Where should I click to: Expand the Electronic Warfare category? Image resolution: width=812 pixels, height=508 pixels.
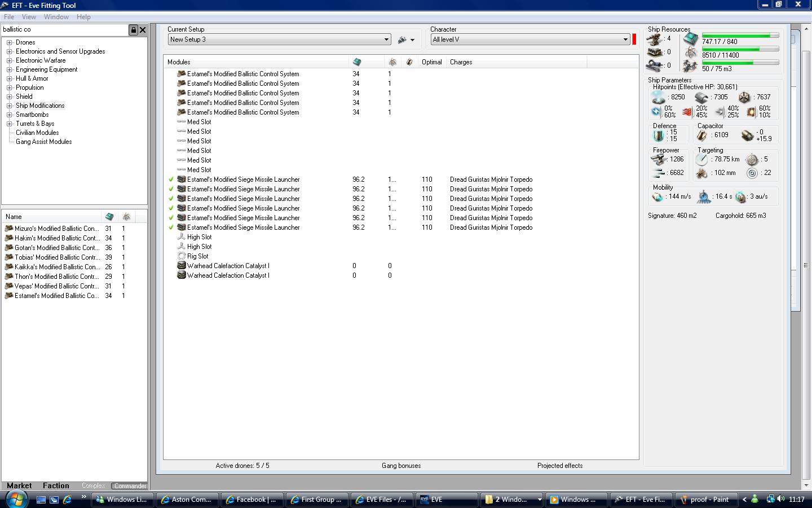tap(9, 60)
